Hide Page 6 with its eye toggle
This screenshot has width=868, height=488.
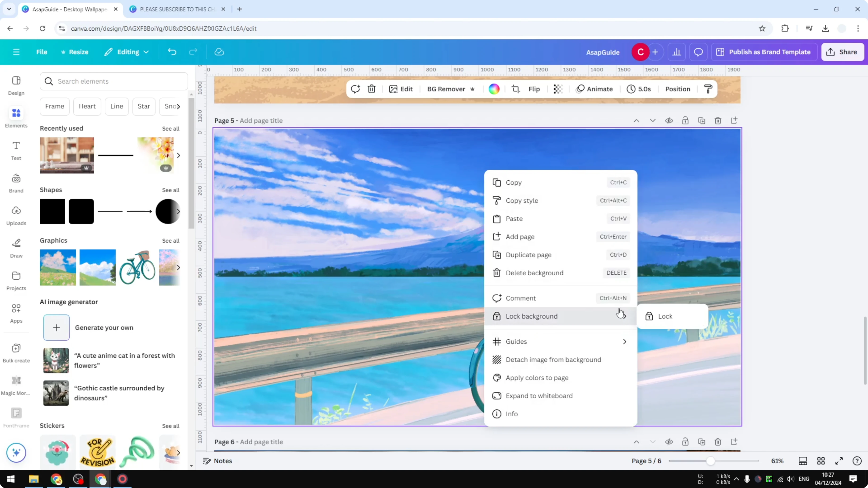[669, 442]
